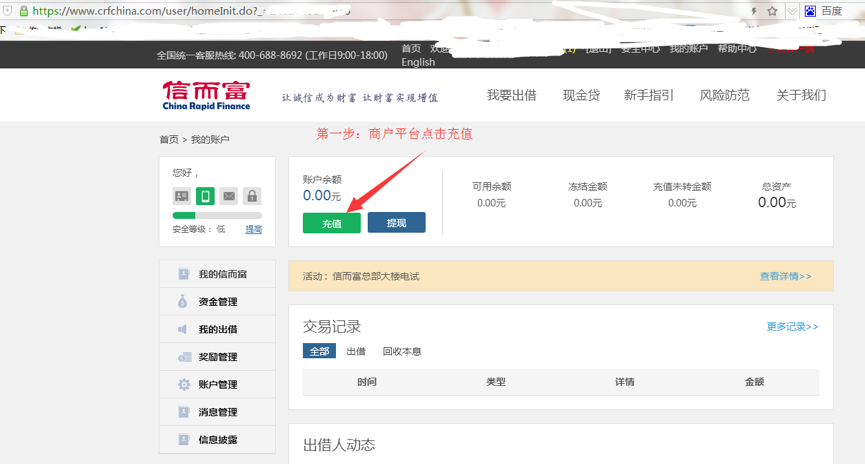Click the reward icon beside 奖励管理

(x=184, y=358)
